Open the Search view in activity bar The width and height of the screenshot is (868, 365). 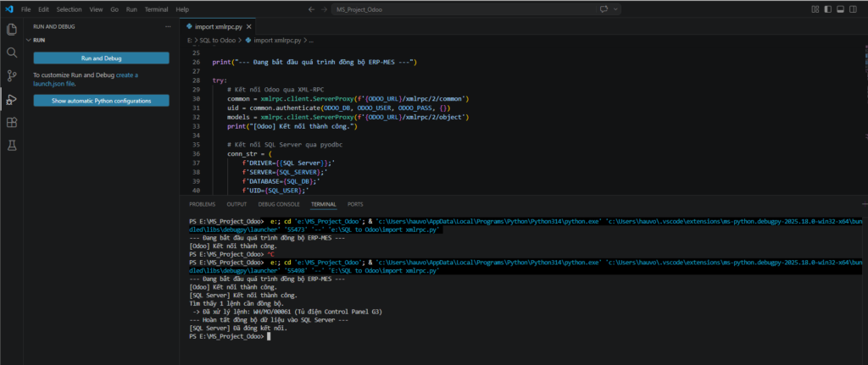(12, 53)
